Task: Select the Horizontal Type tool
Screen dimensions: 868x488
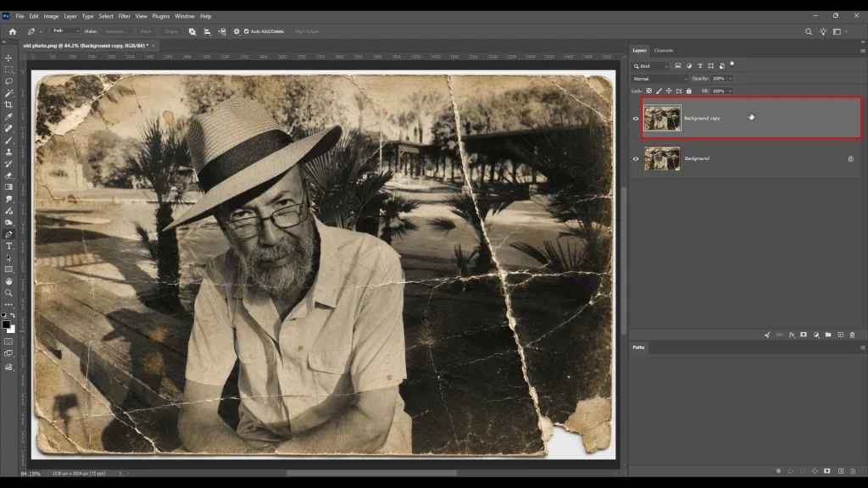Action: [x=8, y=247]
